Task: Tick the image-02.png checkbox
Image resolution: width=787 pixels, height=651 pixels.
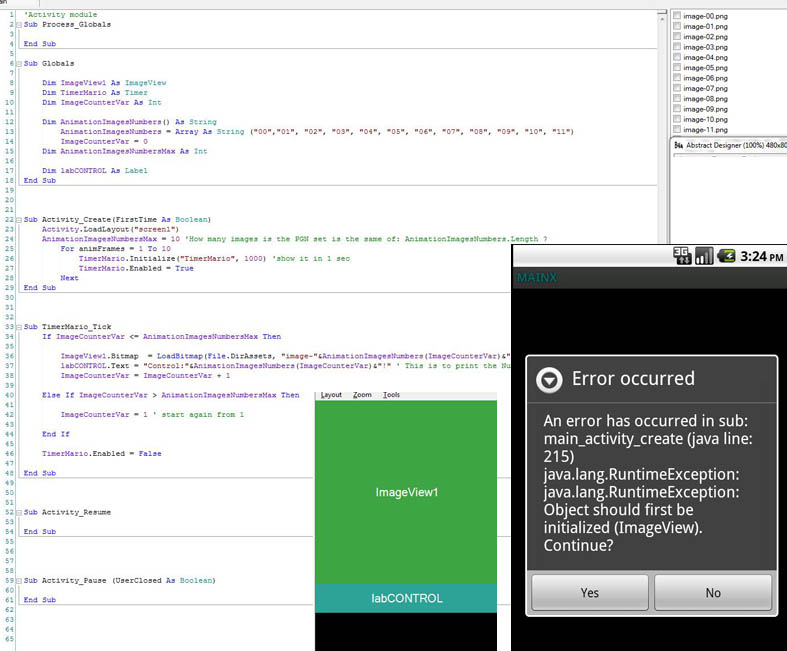Action: (677, 36)
